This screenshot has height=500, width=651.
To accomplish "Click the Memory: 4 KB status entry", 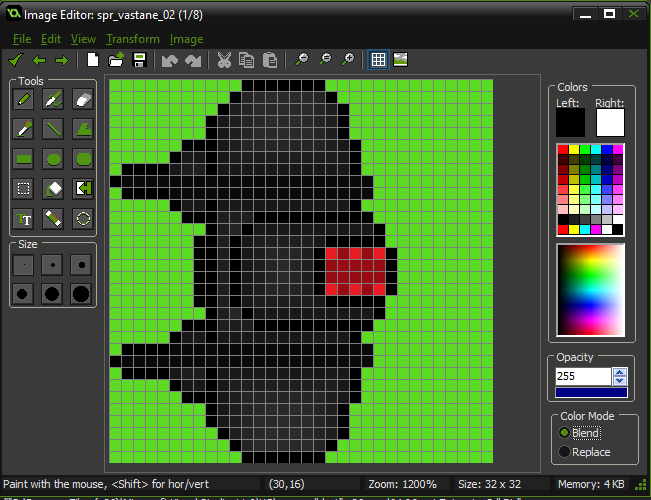I will [591, 484].
